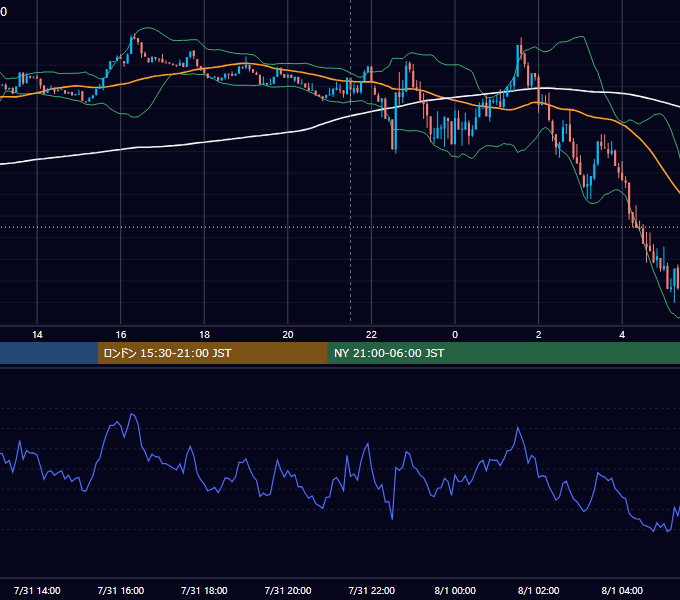Viewport: 680px width, 600px height.
Task: Click the 7/31 16:00 time label
Action: click(121, 590)
